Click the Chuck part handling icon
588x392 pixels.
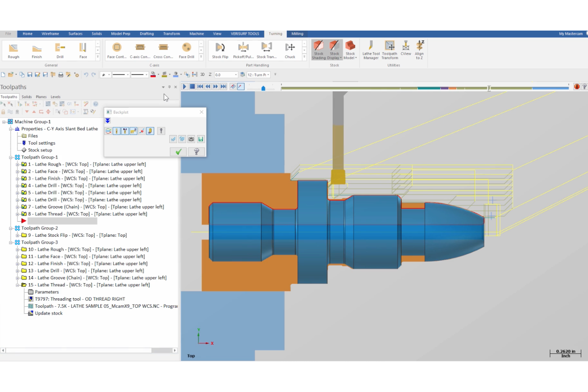click(290, 51)
